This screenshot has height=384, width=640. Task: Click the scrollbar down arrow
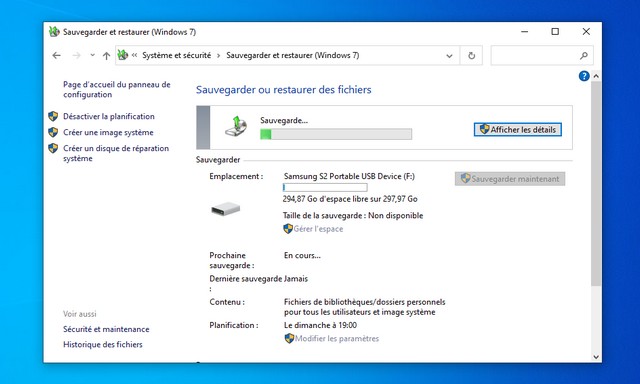pyautogui.click(x=596, y=357)
